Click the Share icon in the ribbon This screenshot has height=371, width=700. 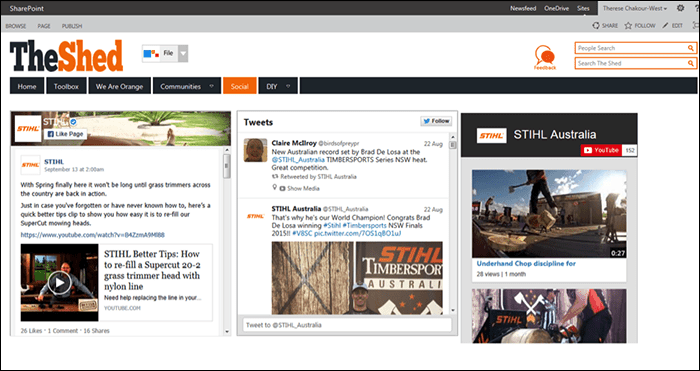[x=596, y=26]
